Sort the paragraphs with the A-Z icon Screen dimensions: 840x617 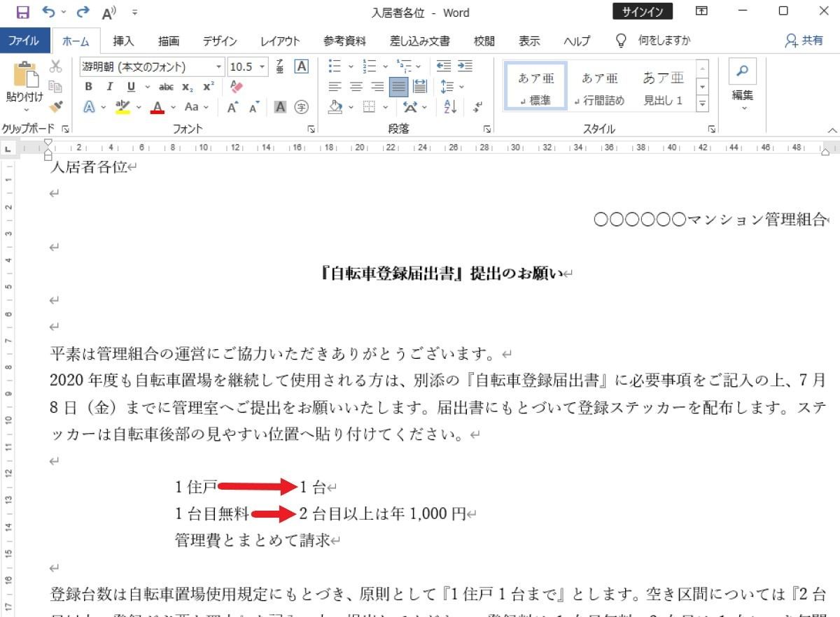[450, 107]
